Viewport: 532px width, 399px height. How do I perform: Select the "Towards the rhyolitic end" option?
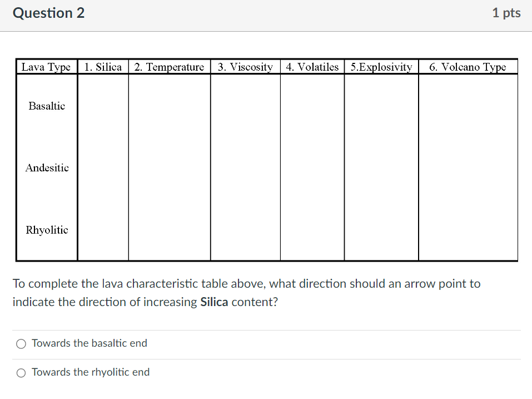click(91, 372)
